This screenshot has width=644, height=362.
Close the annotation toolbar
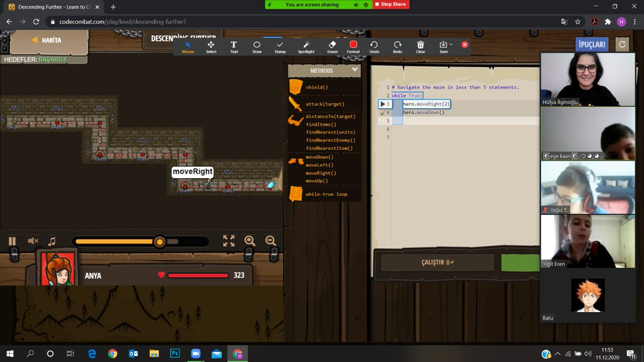click(465, 45)
